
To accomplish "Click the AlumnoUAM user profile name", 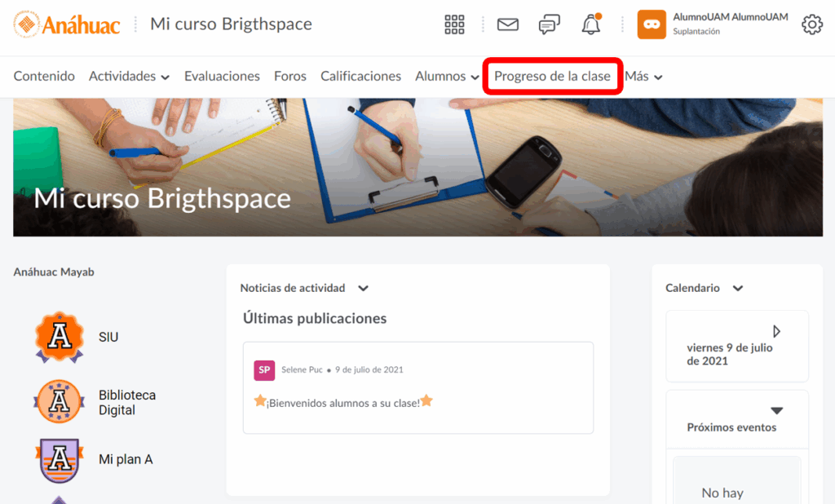I will click(730, 17).
